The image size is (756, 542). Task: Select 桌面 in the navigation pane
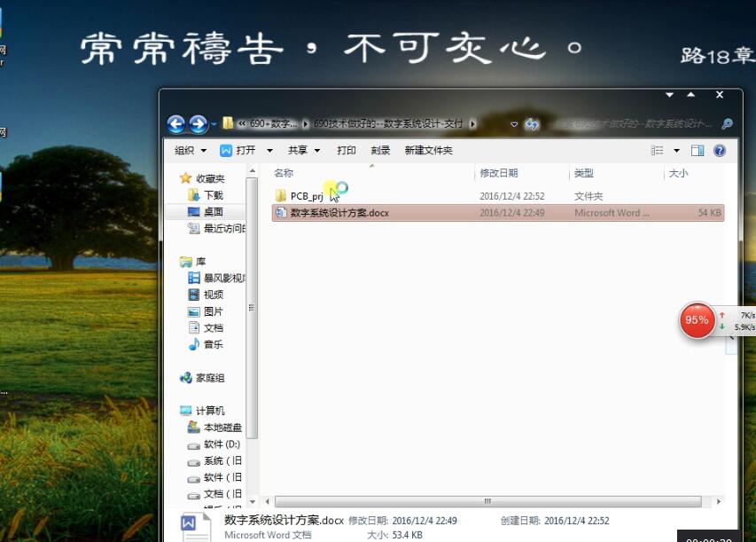tap(205, 211)
